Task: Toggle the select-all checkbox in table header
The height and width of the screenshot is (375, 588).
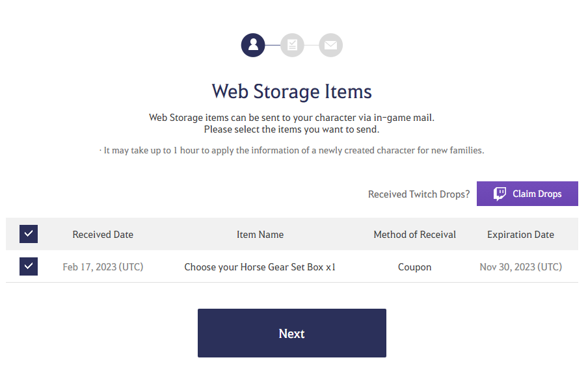Action: pyautogui.click(x=29, y=234)
